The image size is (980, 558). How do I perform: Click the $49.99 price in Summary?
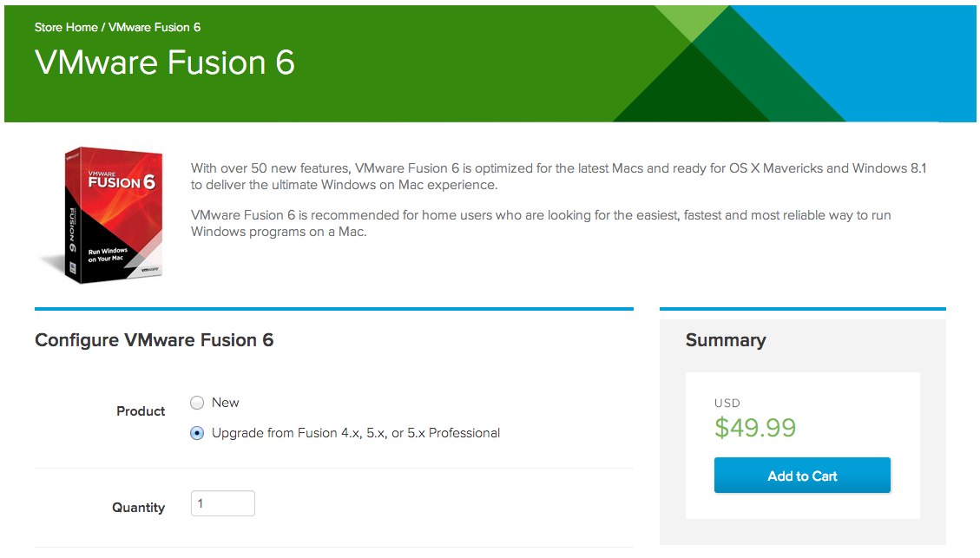click(x=755, y=428)
